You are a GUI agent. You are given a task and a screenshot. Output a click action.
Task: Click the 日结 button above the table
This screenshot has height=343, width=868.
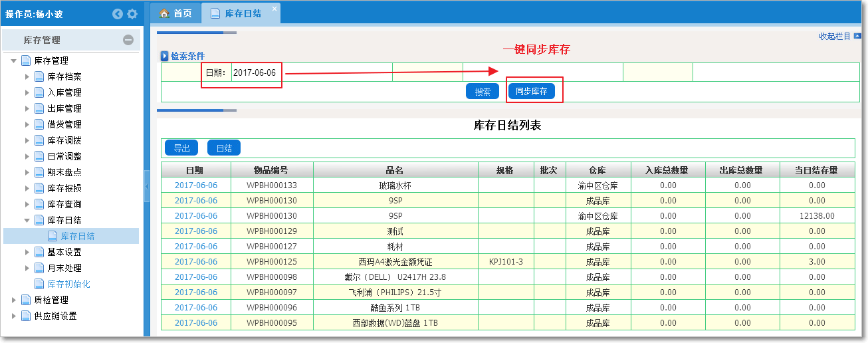coord(224,148)
